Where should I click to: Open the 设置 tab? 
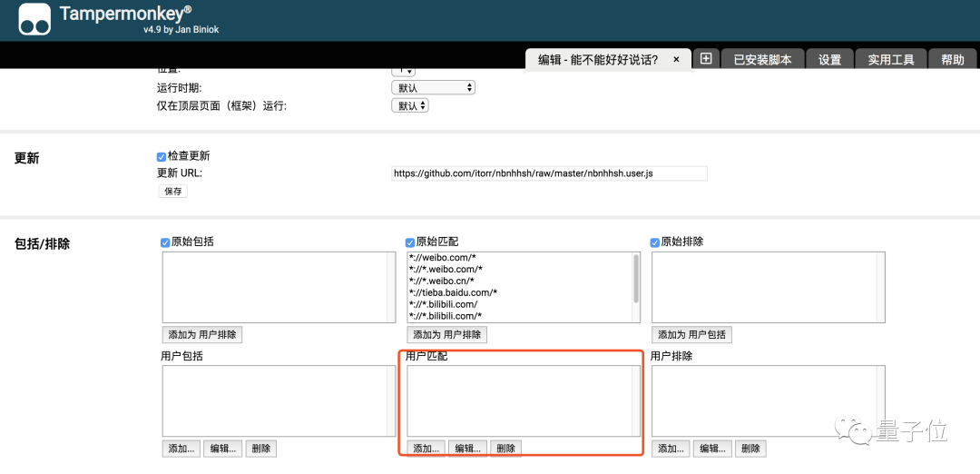pos(829,59)
